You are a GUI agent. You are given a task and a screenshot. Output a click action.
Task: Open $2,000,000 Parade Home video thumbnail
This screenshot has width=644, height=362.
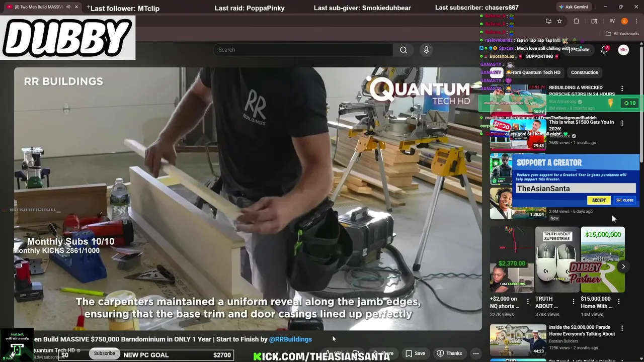(x=518, y=340)
